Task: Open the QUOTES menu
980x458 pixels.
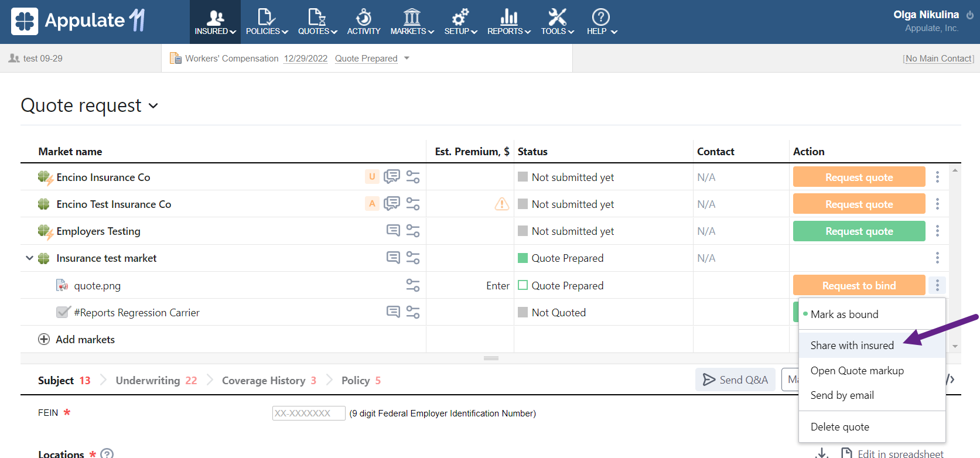Action: (x=317, y=22)
